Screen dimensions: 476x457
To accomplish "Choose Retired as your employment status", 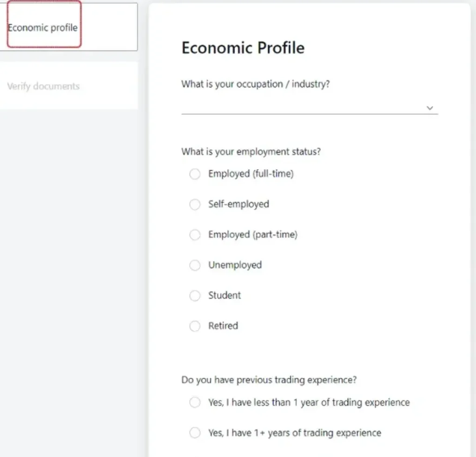I will (x=195, y=326).
